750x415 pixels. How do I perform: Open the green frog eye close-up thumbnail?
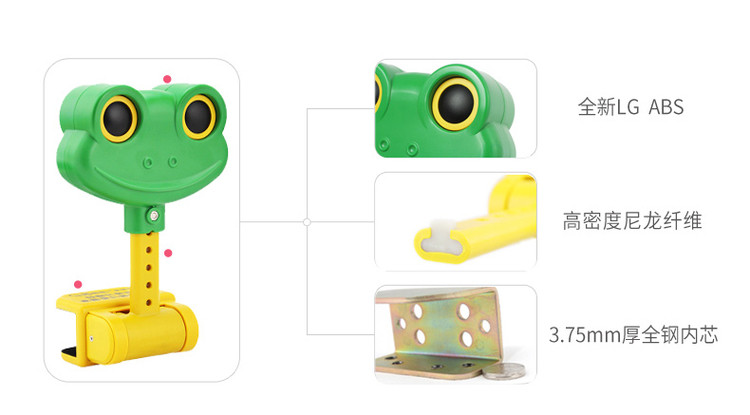pyautogui.click(x=455, y=109)
